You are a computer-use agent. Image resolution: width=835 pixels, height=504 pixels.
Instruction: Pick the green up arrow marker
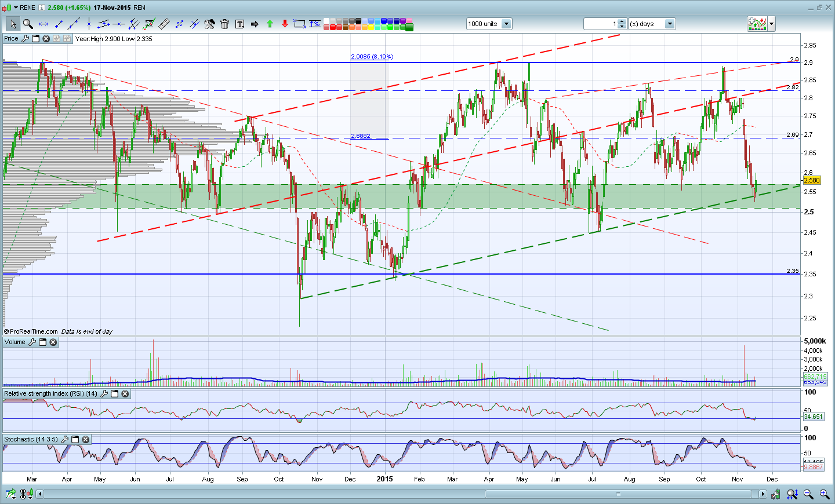coord(270,24)
